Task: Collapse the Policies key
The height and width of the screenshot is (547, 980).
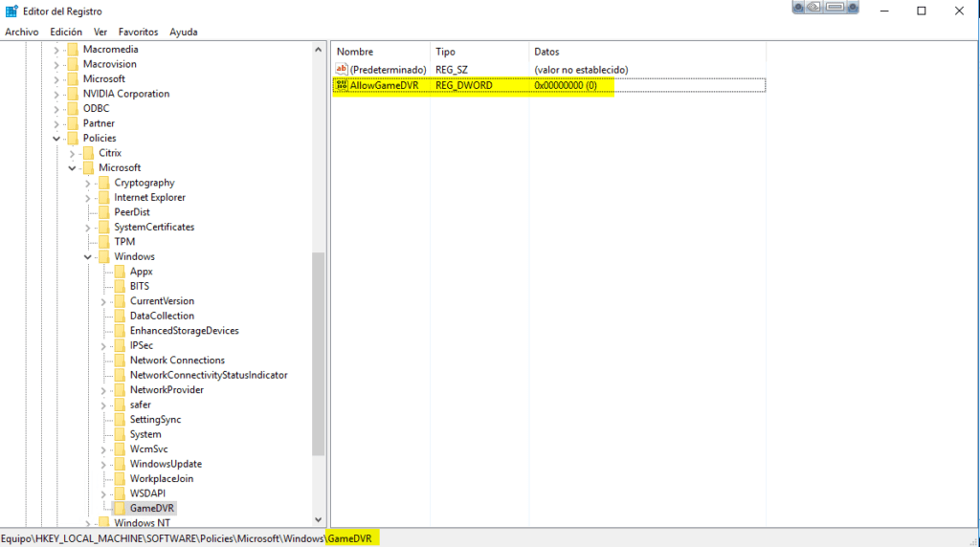Action: tap(56, 139)
